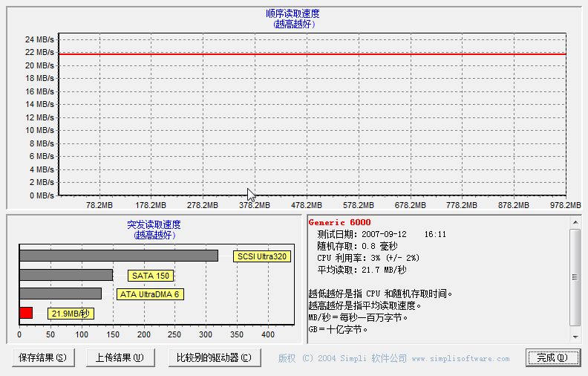Click the info panel scrollbar thumb
Viewport: 588px width, 376px height.
(575, 277)
